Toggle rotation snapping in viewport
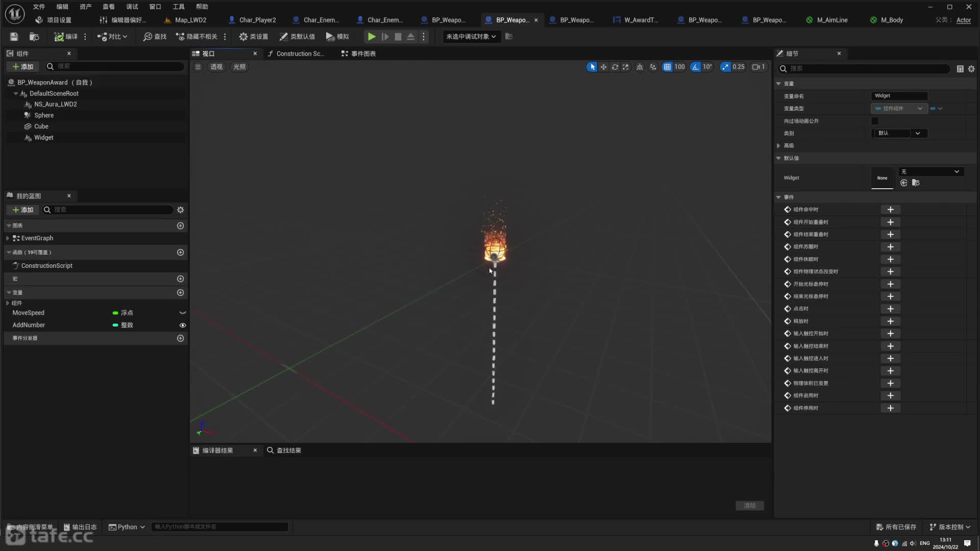980x551 pixels. (x=696, y=67)
